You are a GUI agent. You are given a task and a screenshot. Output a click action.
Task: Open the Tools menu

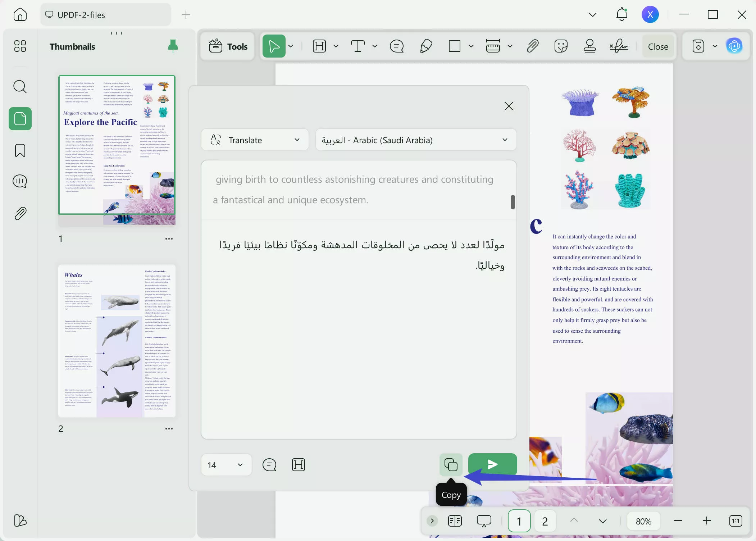(227, 46)
